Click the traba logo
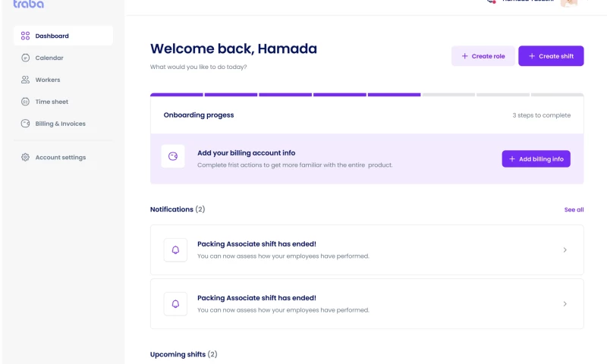Image resolution: width=607 pixels, height=364 pixels. 29,4
